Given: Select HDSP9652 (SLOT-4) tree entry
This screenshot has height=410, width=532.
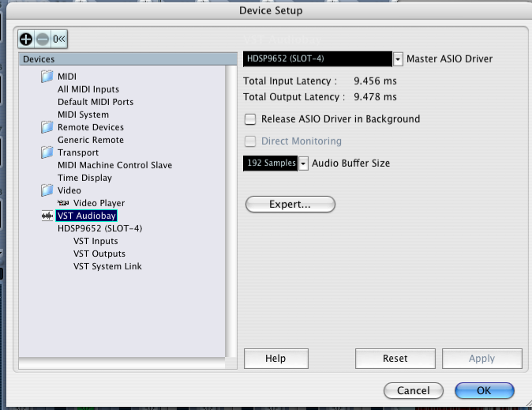Looking at the screenshot, I should coord(99,228).
